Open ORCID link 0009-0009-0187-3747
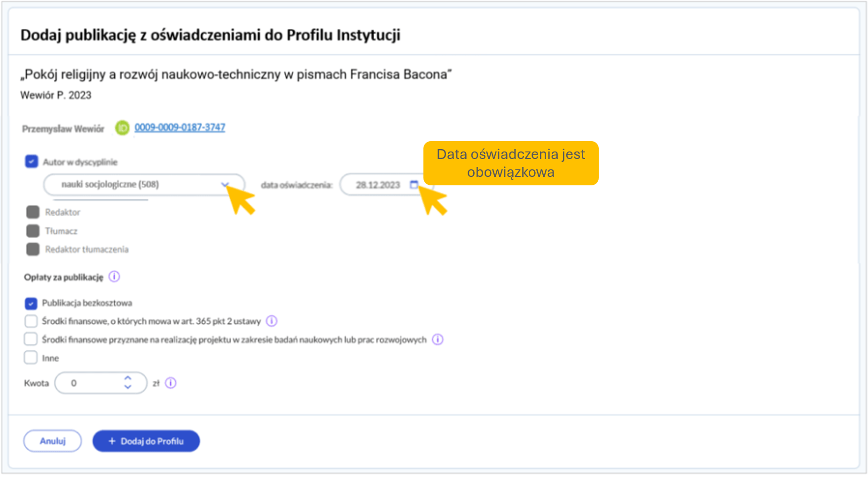 coord(180,127)
